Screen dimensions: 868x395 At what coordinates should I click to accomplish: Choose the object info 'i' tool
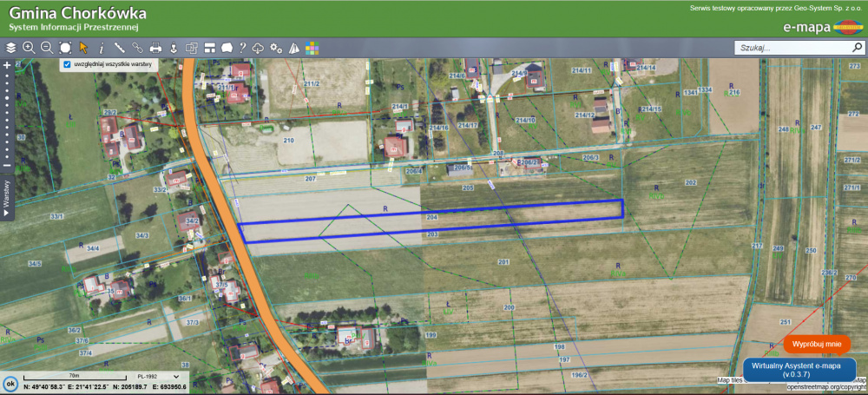[x=102, y=48]
